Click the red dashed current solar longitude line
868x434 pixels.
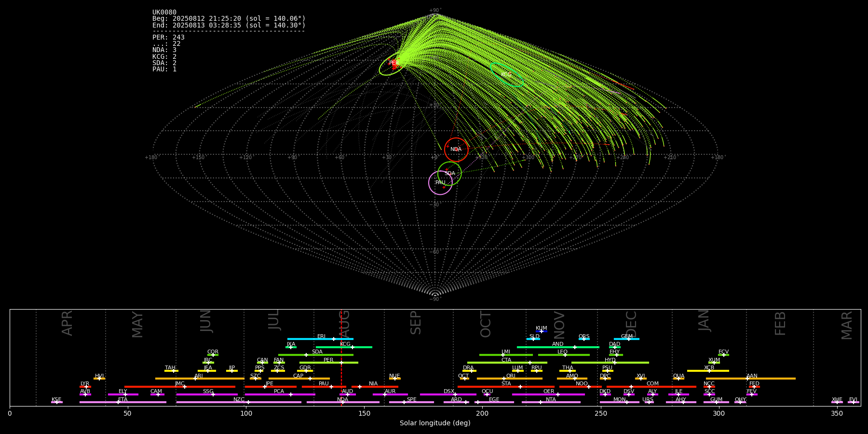[341, 357]
